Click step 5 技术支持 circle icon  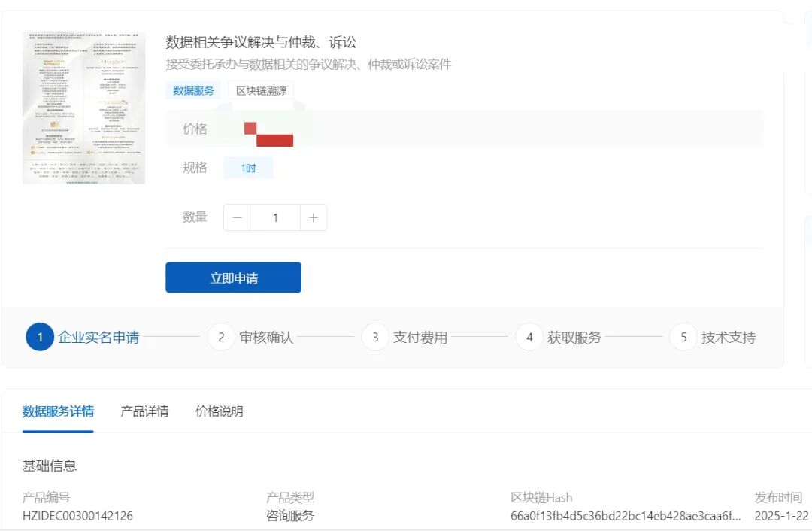683,337
